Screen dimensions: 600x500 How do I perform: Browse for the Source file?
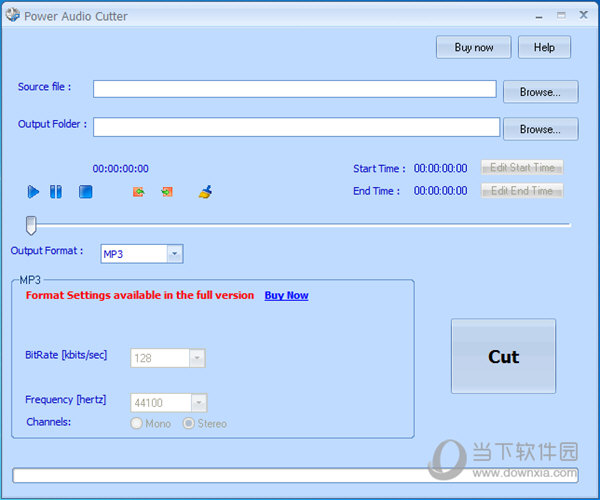coord(540,92)
